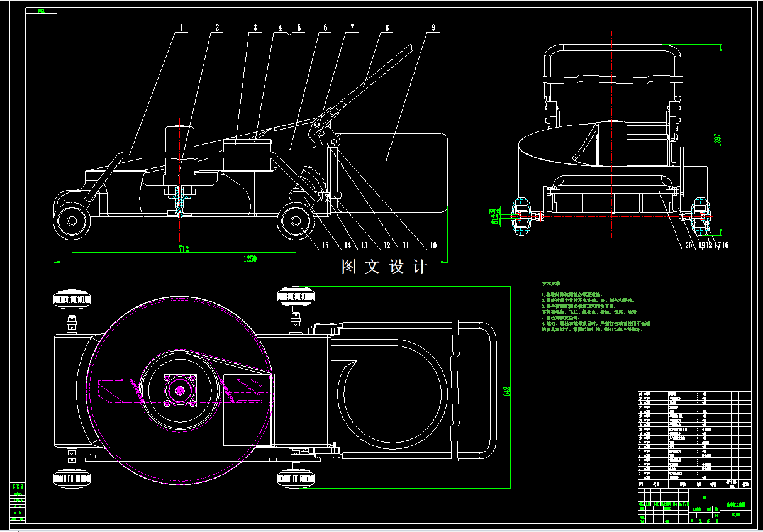Click part callout number 5
Viewport: 763px width, 532px height.
coord(299,28)
